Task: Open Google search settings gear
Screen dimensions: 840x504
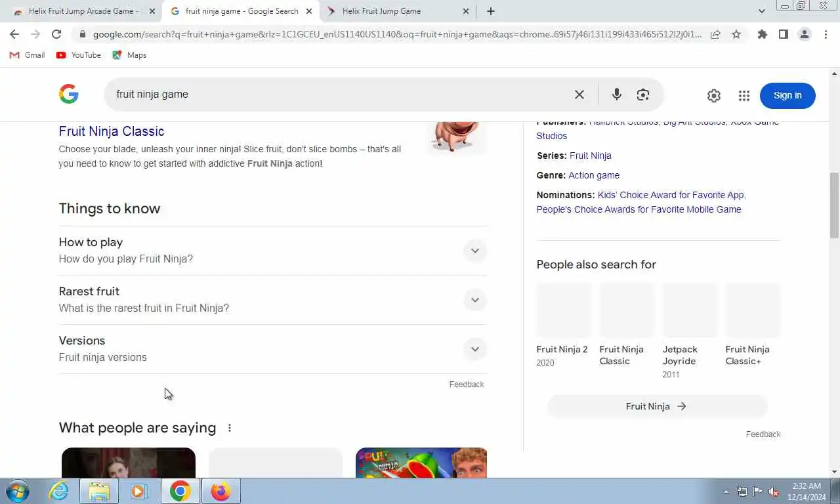Action: pyautogui.click(x=714, y=96)
